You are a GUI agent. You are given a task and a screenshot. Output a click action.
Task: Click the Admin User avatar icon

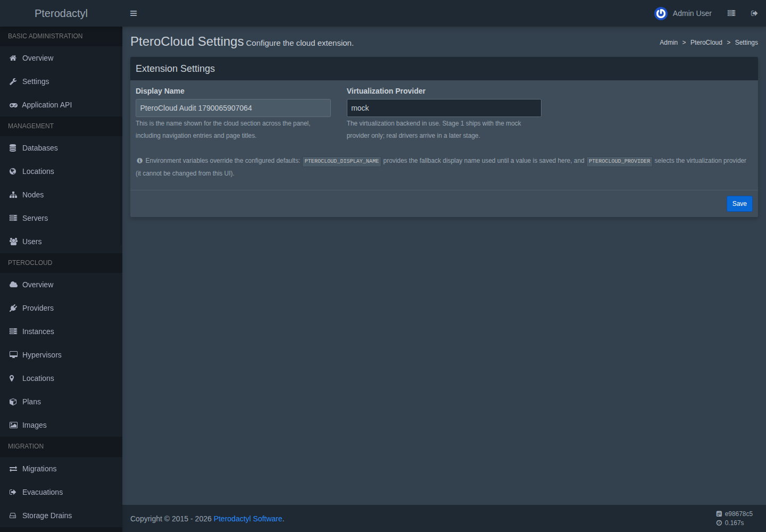[661, 13]
